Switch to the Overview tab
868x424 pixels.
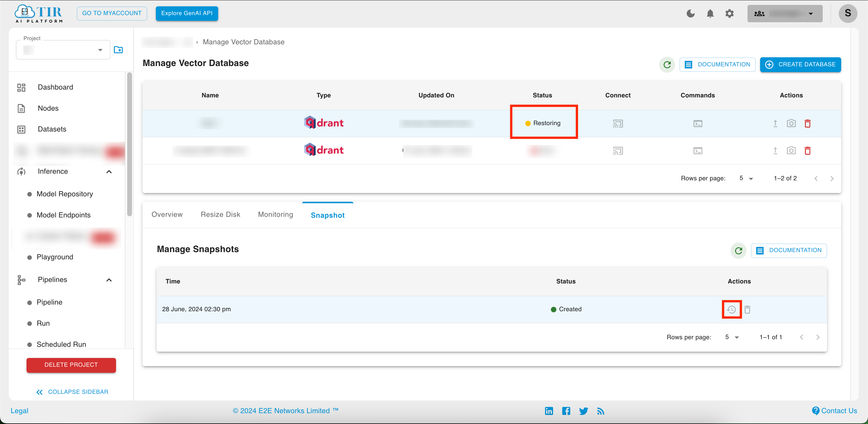click(167, 215)
